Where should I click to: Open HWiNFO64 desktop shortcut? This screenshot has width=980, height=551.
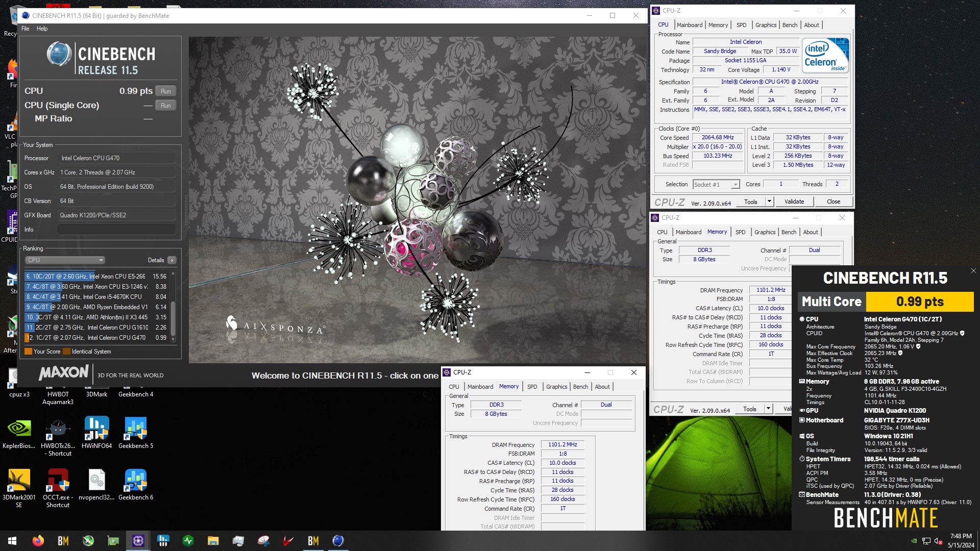tap(96, 433)
